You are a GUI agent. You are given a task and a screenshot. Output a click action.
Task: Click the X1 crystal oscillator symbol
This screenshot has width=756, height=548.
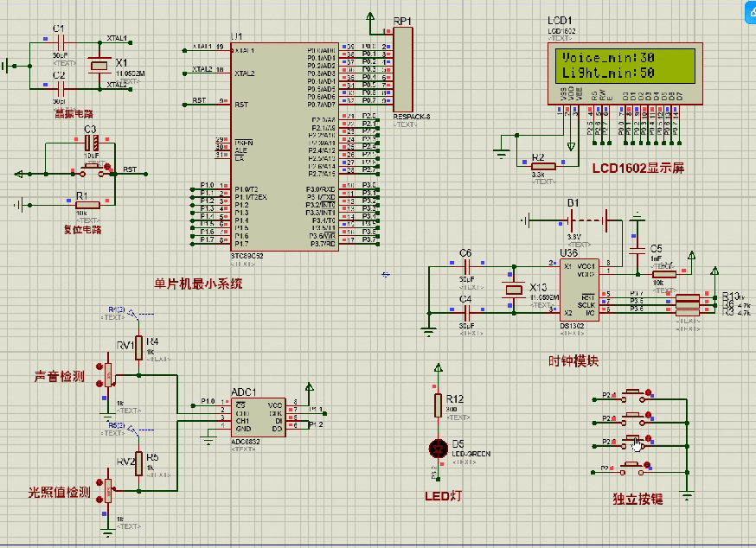pyautogui.click(x=99, y=64)
